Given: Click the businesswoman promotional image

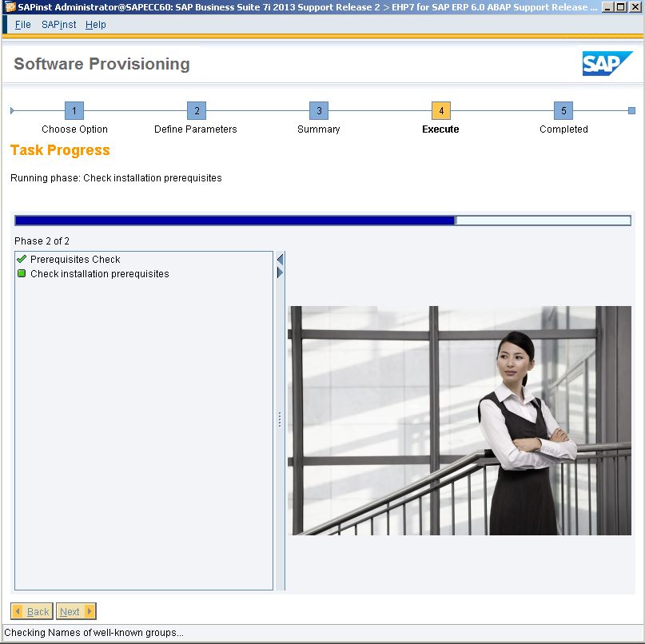Looking at the screenshot, I should click(460, 420).
